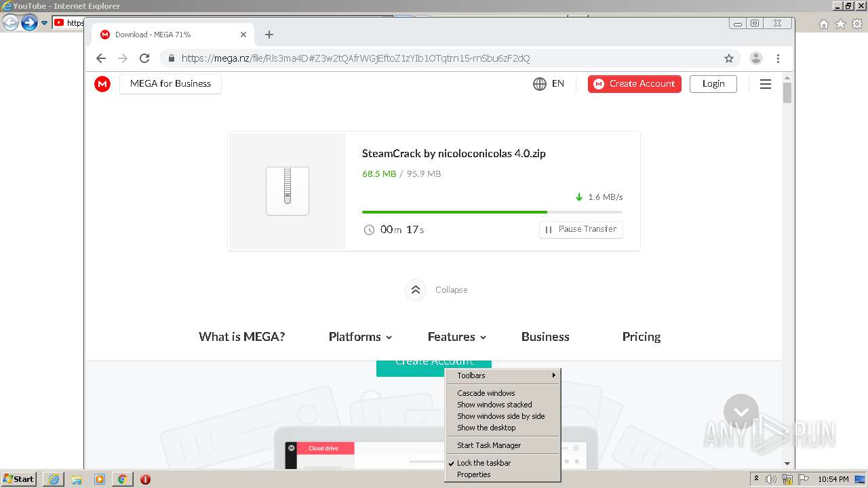
Task: Open the Business link
Action: click(545, 337)
